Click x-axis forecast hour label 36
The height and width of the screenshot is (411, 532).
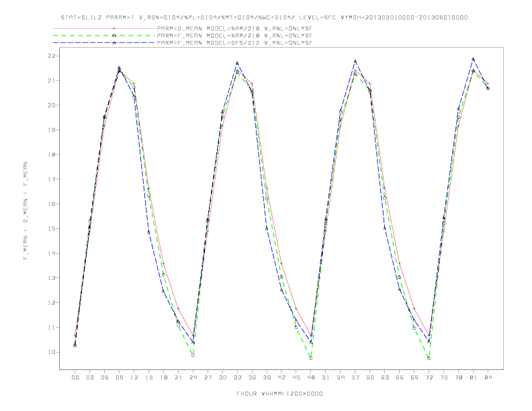[x=252, y=377]
